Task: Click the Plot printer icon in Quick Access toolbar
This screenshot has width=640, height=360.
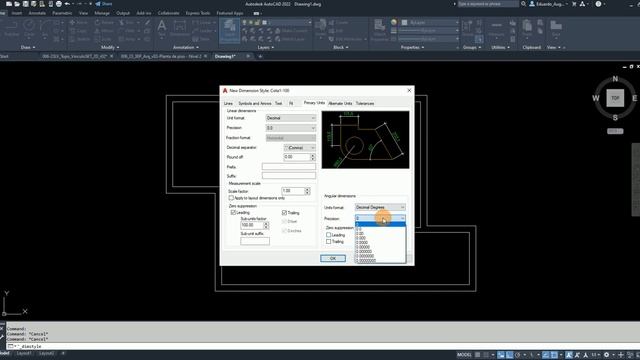Action: 59,4
